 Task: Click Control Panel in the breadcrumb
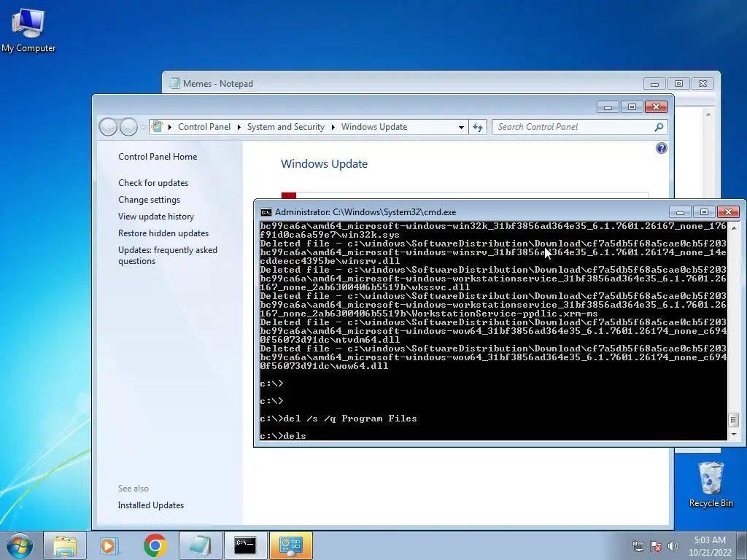[x=204, y=127]
